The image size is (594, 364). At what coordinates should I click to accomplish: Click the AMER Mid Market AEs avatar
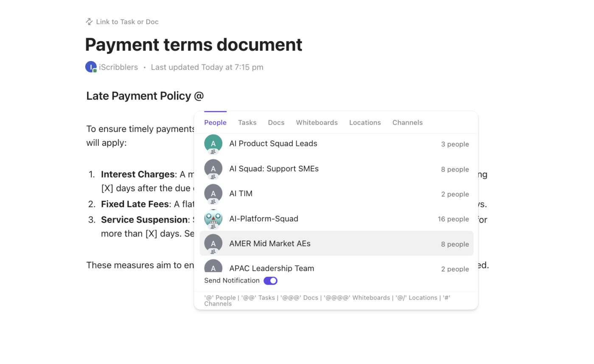pos(213,244)
